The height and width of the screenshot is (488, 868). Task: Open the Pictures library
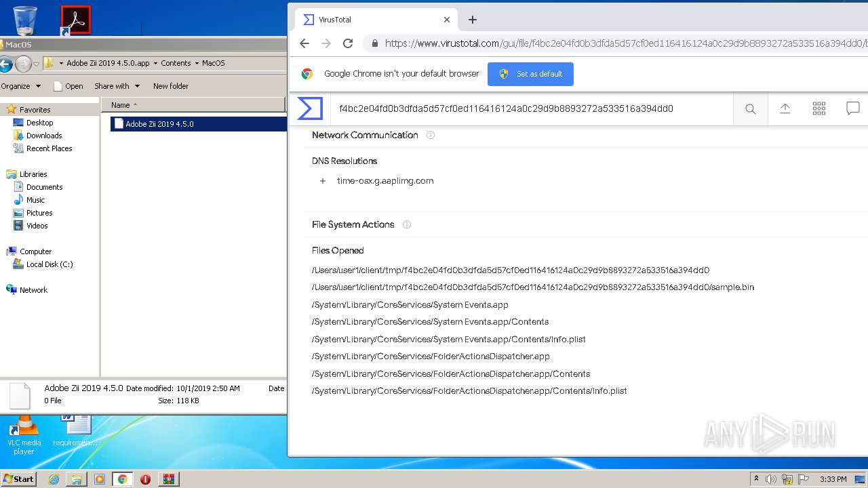click(39, 213)
